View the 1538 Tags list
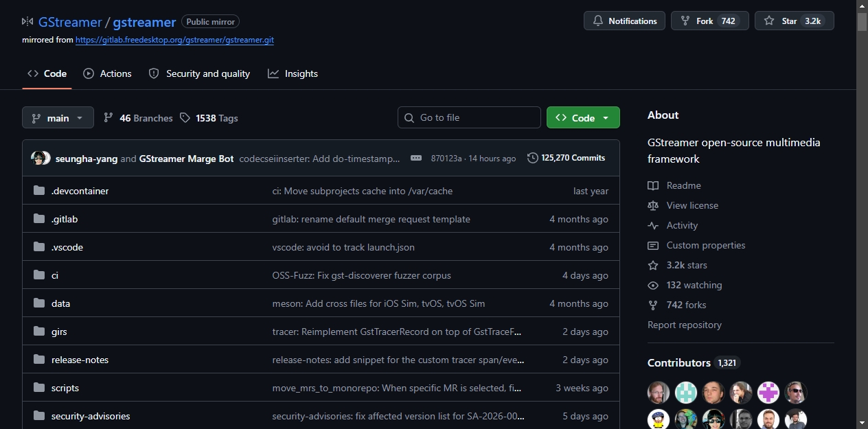Image resolution: width=868 pixels, height=429 pixels. point(209,118)
